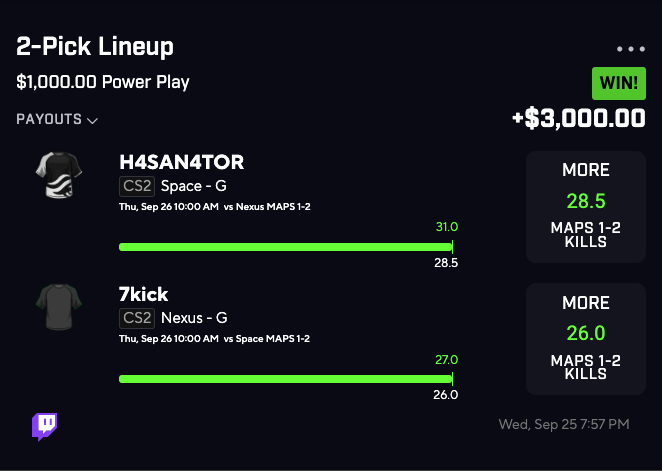Select H4SAN4TOR's MORE 28.5 kills card
This screenshot has height=471, width=662.
pyautogui.click(x=585, y=207)
